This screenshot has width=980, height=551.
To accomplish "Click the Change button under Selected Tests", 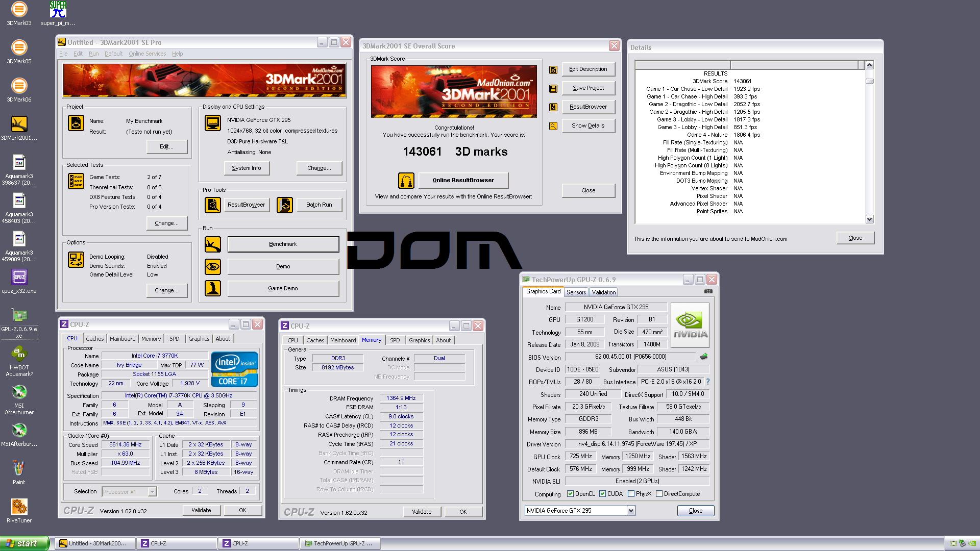I will 166,223.
